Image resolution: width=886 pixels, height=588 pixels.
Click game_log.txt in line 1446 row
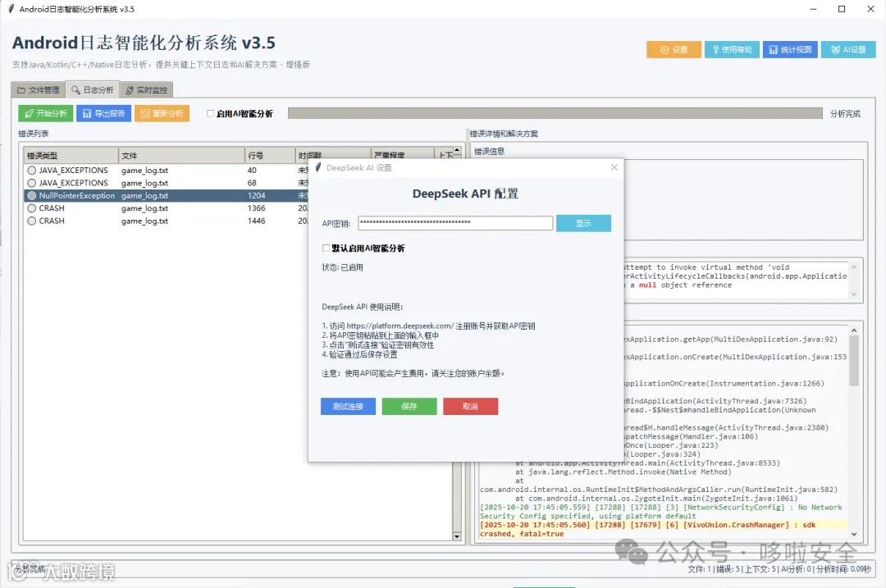click(144, 221)
